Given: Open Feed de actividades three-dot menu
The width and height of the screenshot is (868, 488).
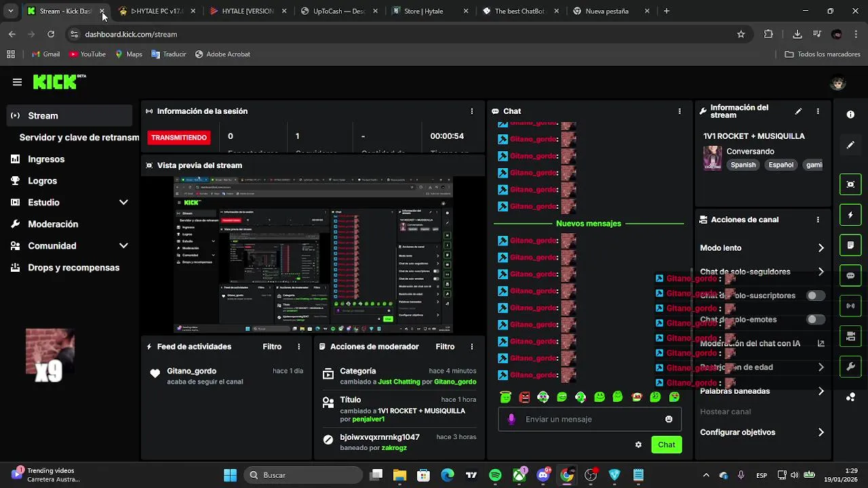Looking at the screenshot, I should (299, 346).
